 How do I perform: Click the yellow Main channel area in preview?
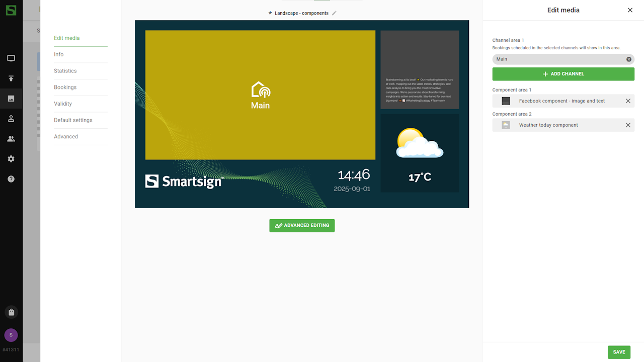pyautogui.click(x=260, y=95)
